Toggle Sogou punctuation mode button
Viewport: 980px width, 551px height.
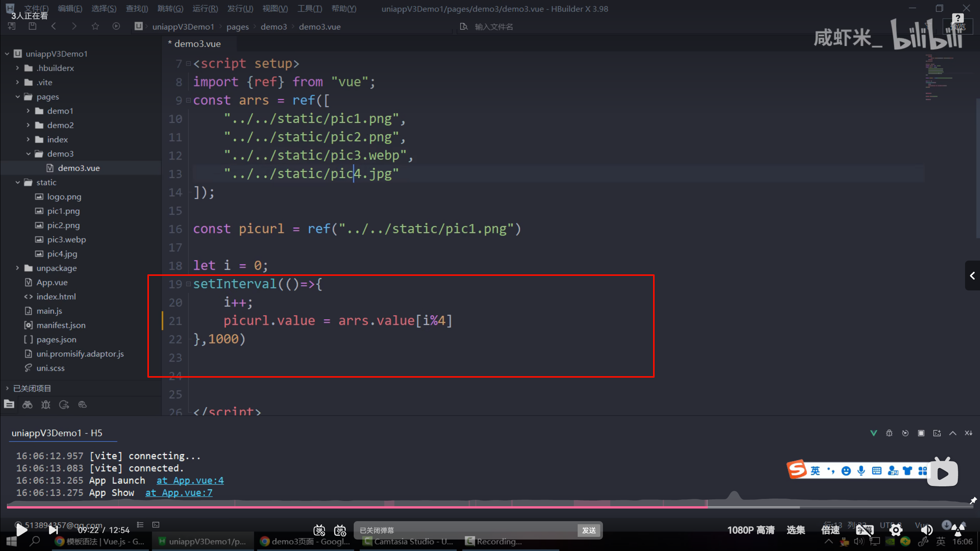pyautogui.click(x=831, y=471)
